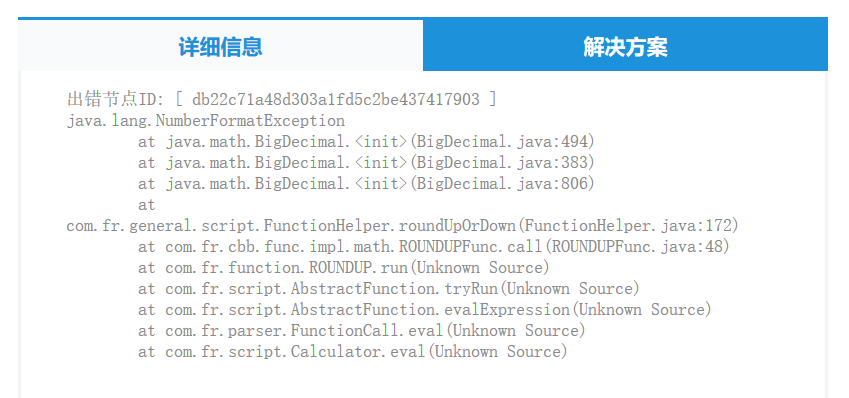Screen dimensions: 849x398
Task: Click the ROUNDUPFunc.call stack trace line
Action: coord(434,247)
